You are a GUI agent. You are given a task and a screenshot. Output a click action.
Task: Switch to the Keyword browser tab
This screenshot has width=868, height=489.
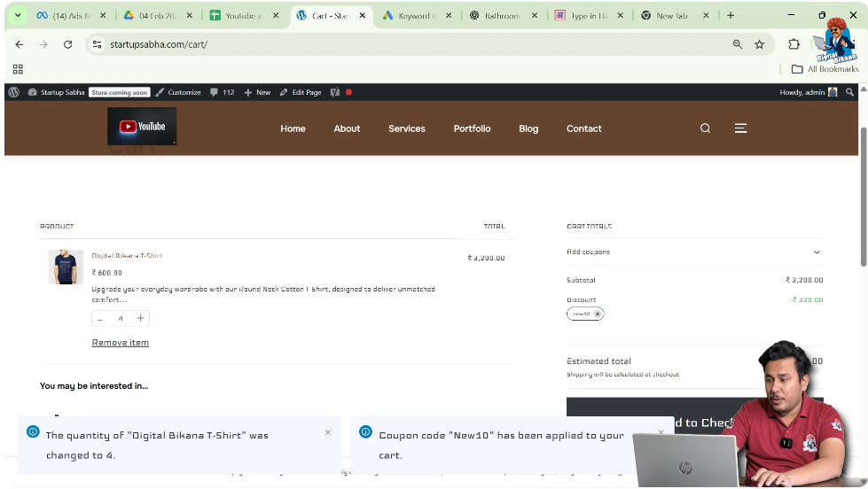pos(415,16)
